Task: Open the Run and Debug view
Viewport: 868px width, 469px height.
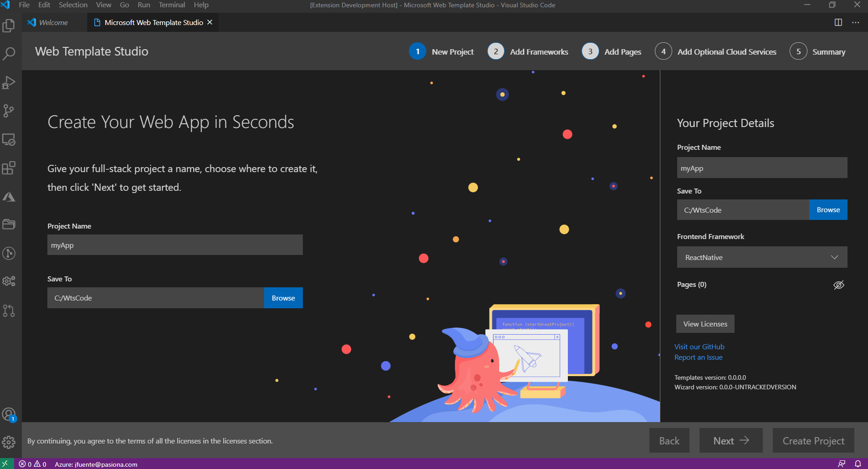Action: 9,82
